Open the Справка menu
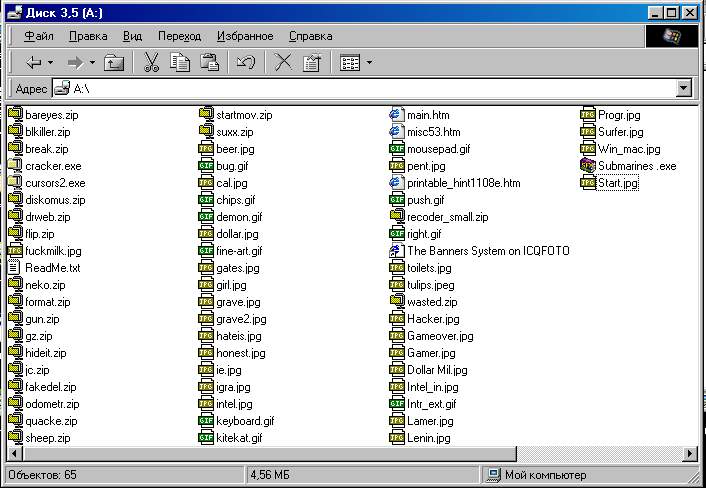The image size is (706, 488). [x=311, y=36]
